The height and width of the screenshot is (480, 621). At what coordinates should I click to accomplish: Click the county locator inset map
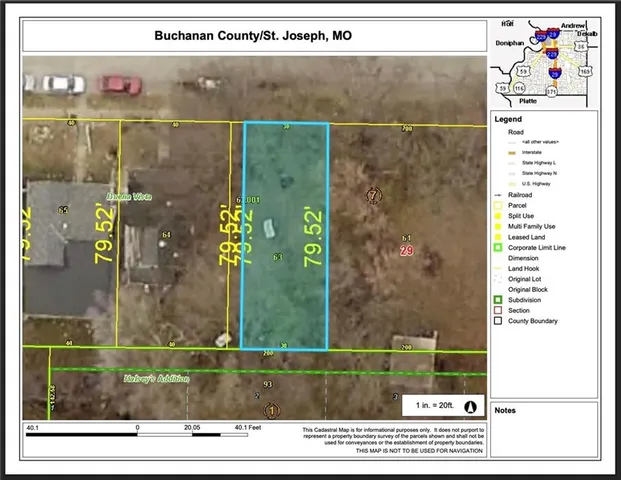(x=546, y=64)
